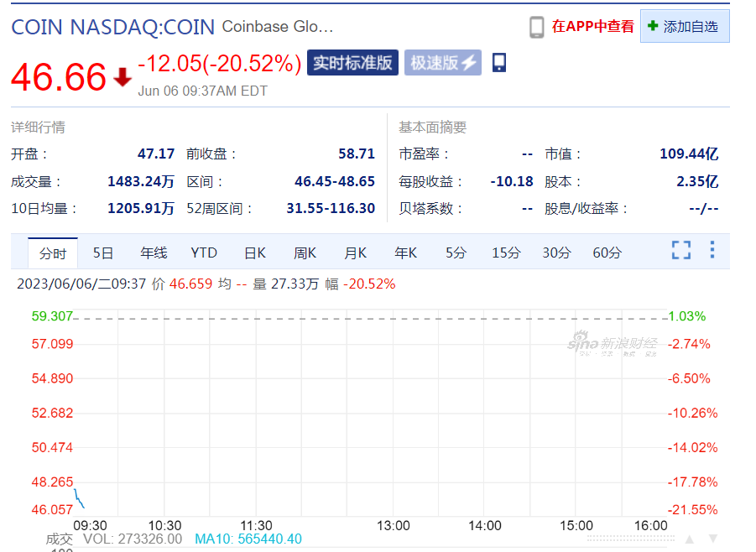Image resolution: width=756 pixels, height=552 pixels.
Task: Click the -21.55% percentage axis label
Action: click(693, 509)
